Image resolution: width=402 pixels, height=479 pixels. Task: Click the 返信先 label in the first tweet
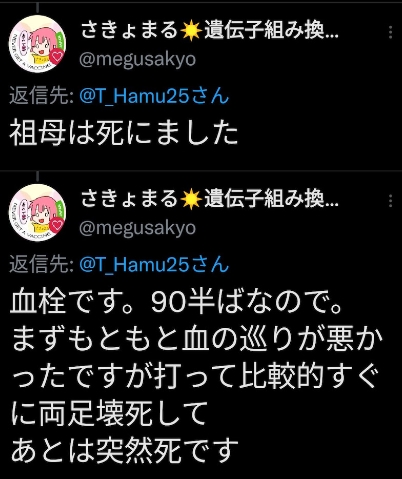42,97
